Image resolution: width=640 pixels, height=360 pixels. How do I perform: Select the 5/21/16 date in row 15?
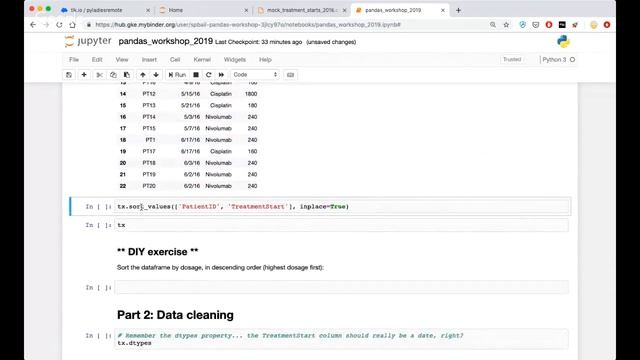(191, 105)
